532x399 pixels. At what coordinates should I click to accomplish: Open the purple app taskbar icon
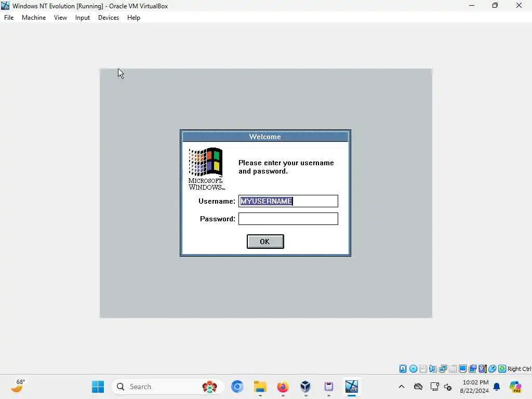tap(328, 387)
